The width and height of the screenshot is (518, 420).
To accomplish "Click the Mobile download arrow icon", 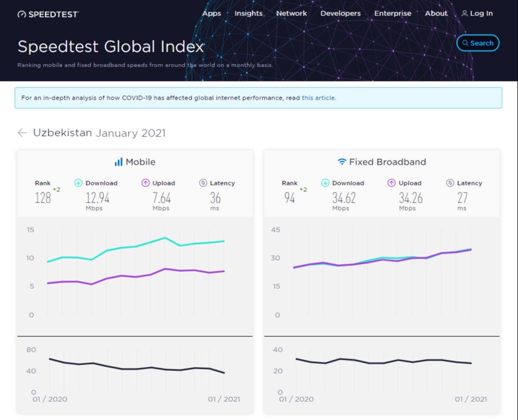I will click(x=78, y=183).
